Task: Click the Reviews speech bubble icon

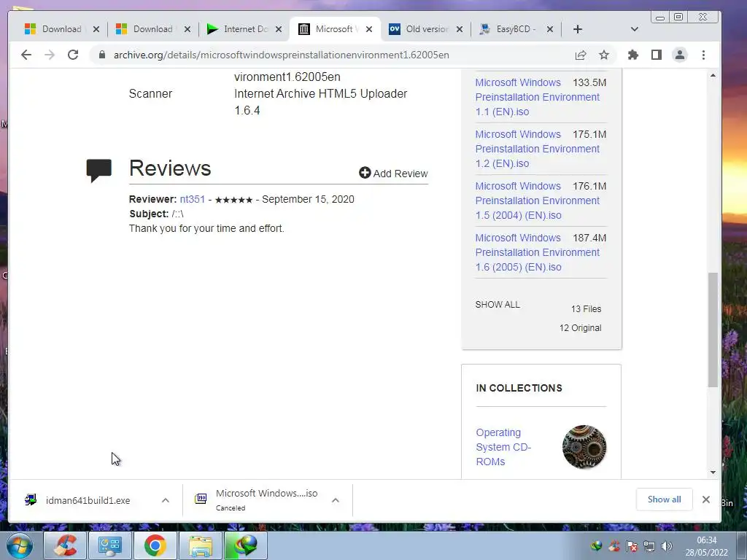Action: (x=98, y=170)
